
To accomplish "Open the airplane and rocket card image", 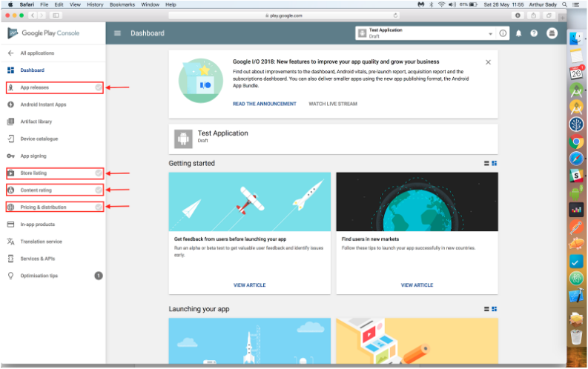I will pos(249,202).
